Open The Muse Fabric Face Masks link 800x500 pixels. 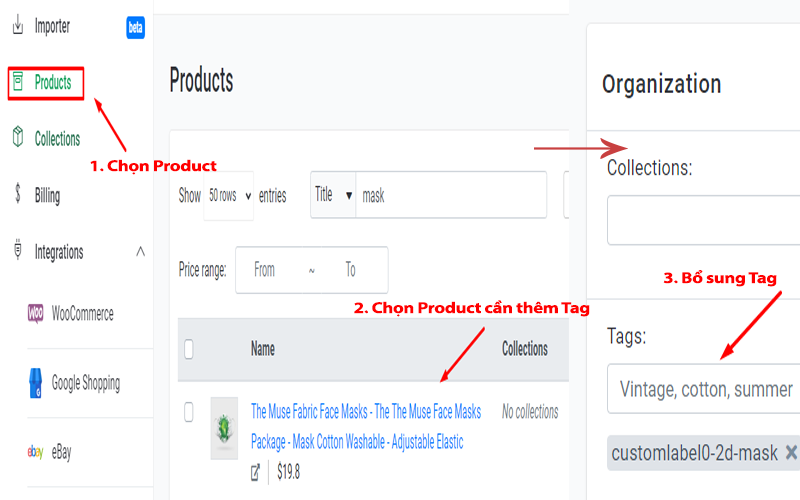pos(366,427)
